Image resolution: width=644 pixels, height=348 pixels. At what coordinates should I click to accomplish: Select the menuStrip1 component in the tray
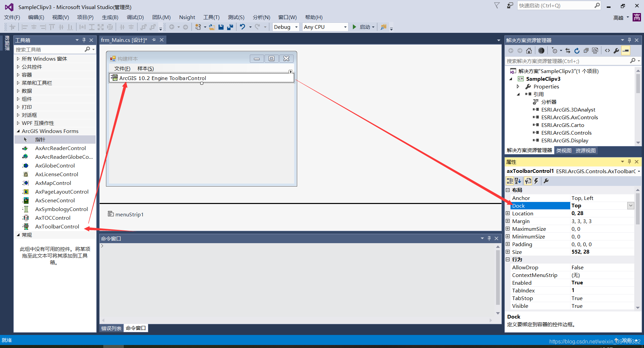tap(125, 214)
